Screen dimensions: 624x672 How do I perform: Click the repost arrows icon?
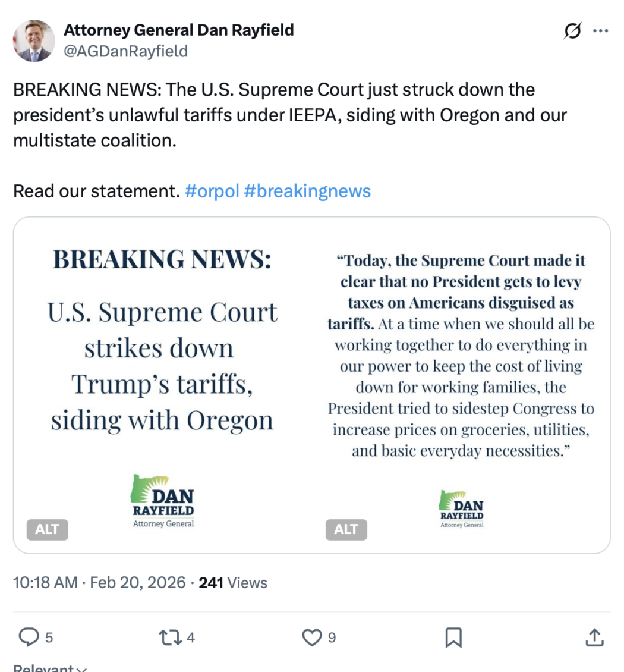(169, 638)
